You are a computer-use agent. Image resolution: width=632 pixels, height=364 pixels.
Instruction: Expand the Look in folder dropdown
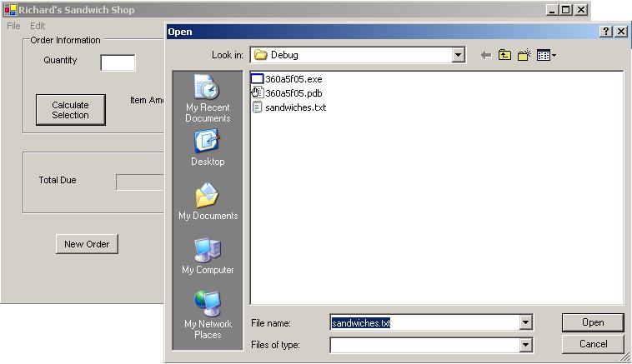pyautogui.click(x=458, y=55)
